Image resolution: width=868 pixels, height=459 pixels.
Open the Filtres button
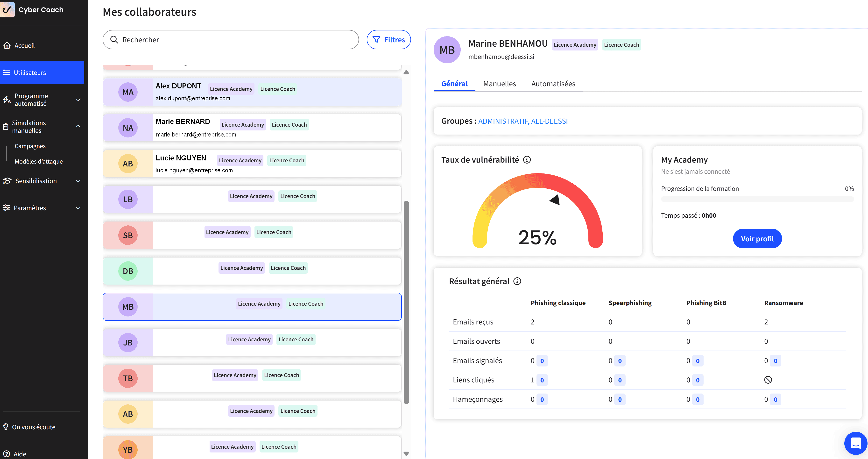click(388, 40)
